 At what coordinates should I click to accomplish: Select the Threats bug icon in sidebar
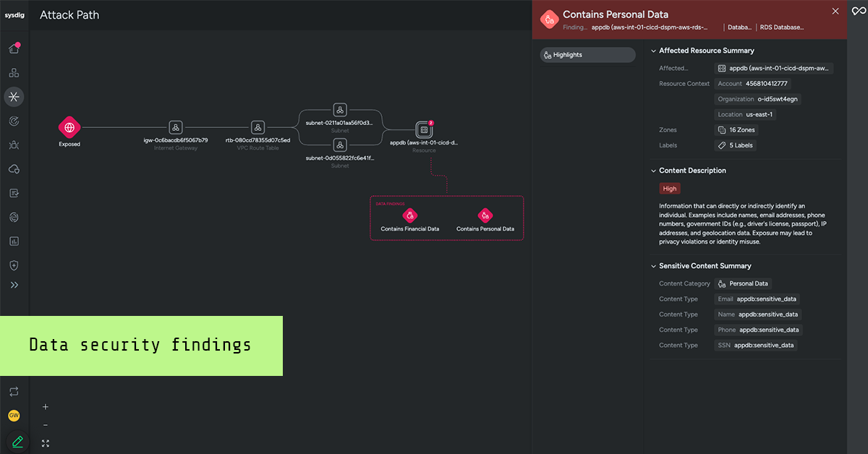14,145
